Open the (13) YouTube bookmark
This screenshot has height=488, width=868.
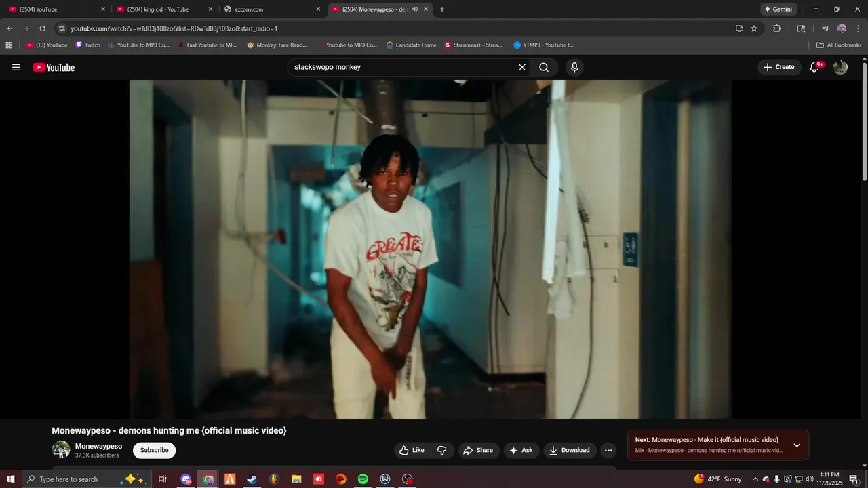pos(47,45)
